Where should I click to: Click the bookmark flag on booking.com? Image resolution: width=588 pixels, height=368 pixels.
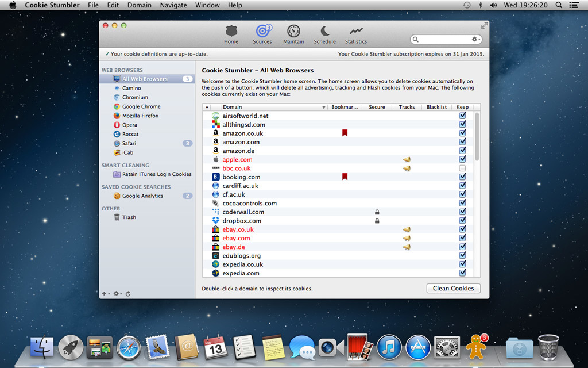pyautogui.click(x=345, y=177)
